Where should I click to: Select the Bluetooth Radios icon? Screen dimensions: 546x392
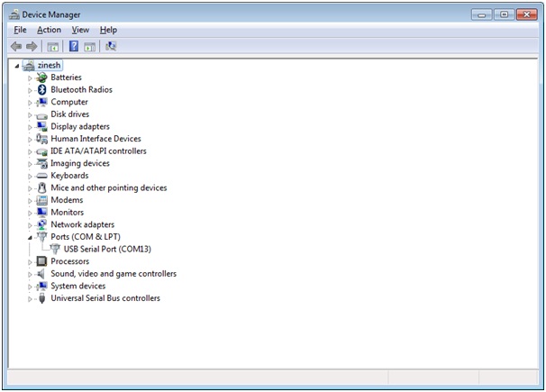point(42,90)
